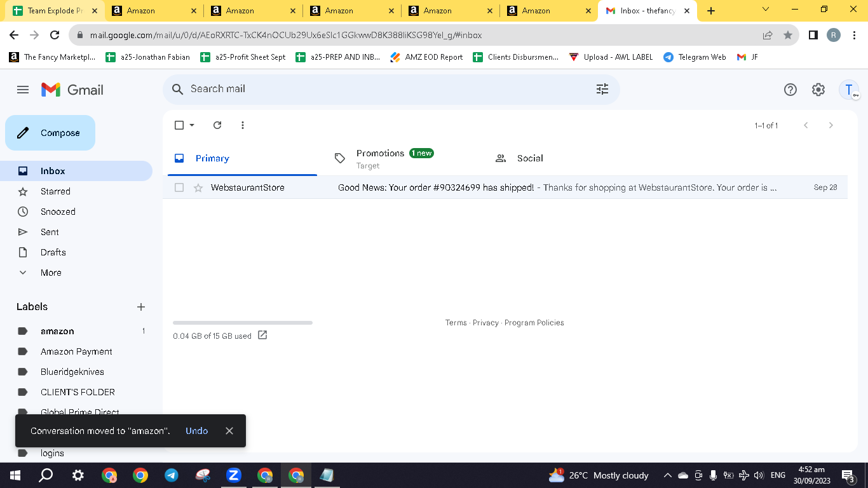
Task: Star the WebstaurantStore email
Action: pyautogui.click(x=198, y=187)
